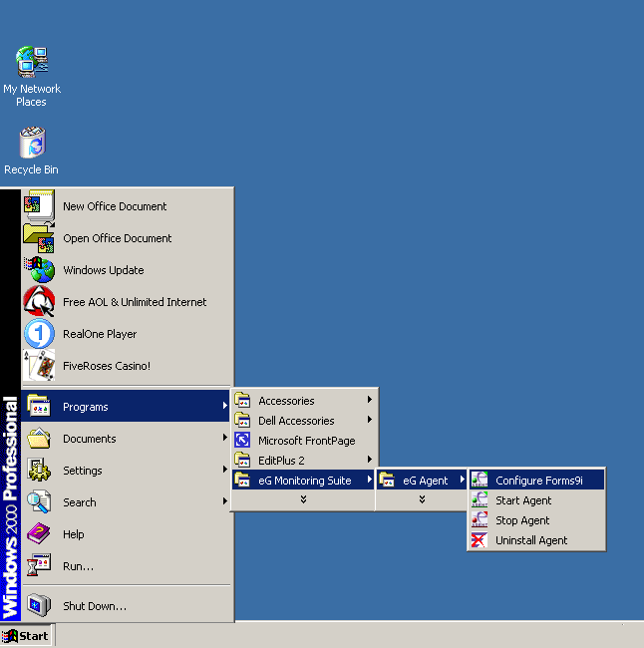
Task: Click the Windows Update globe icon
Action: point(39,270)
